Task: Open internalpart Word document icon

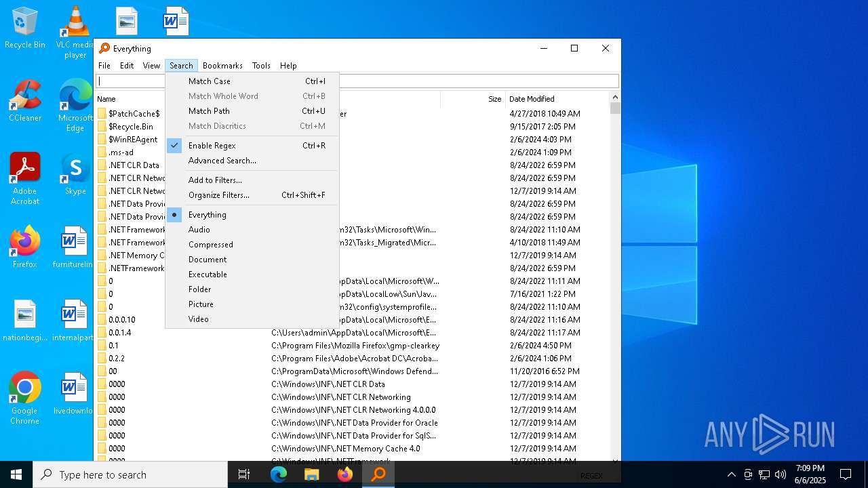Action: [73, 321]
